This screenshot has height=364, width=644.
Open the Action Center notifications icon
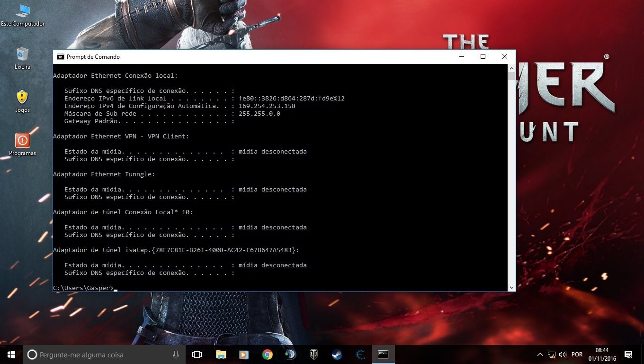click(628, 355)
